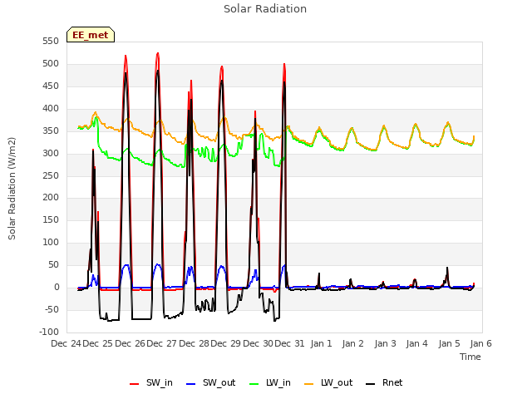The height and width of the screenshot is (399, 532).
Task: Click the SW_in legend label
Action: (160, 382)
